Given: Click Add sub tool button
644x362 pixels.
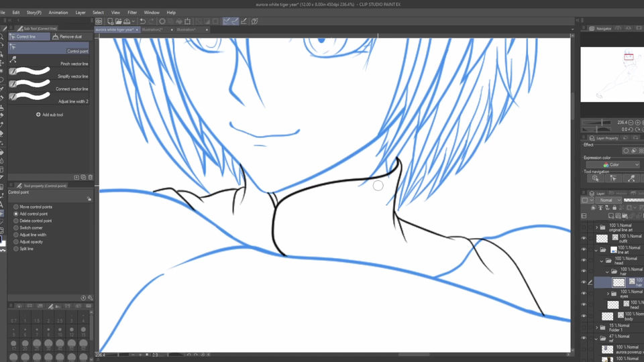Looking at the screenshot, I should 49,115.
